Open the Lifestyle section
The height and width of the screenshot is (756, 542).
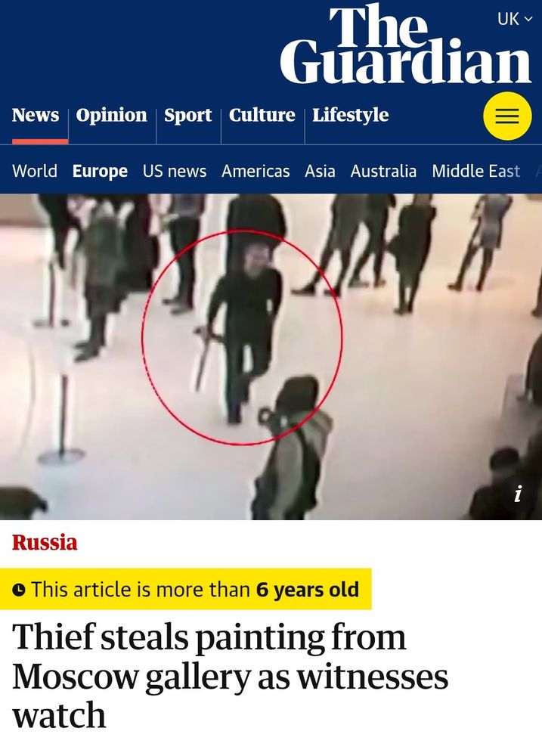(351, 115)
